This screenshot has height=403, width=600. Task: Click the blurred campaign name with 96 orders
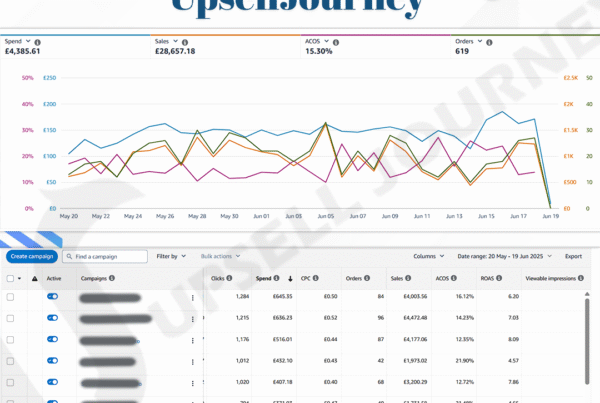[x=116, y=319]
